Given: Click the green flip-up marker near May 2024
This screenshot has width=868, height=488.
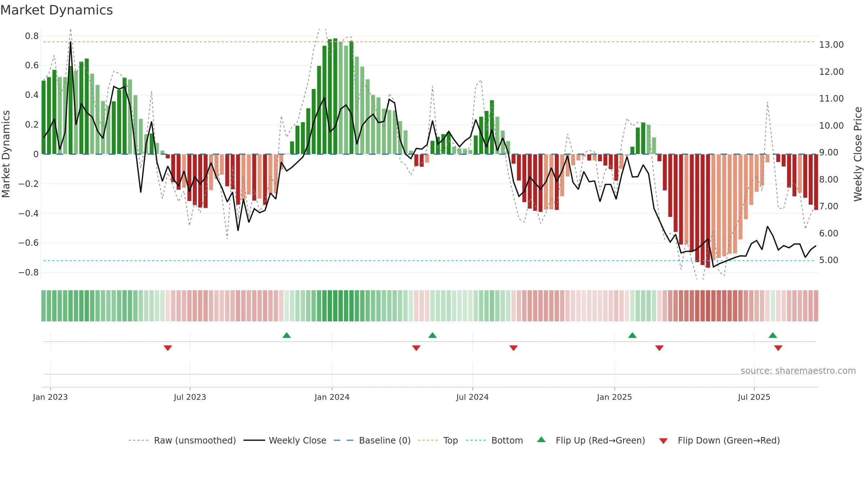Looking at the screenshot, I should 433,335.
